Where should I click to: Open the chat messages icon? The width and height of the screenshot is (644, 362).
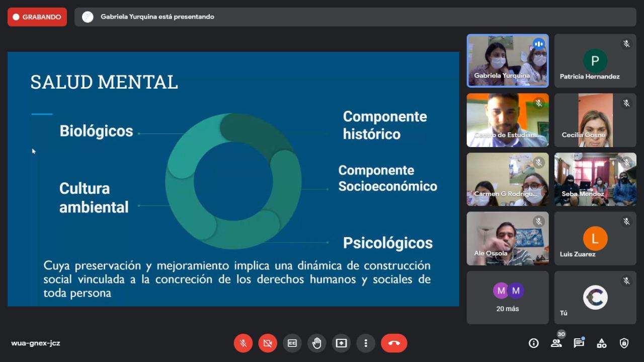pos(579,343)
